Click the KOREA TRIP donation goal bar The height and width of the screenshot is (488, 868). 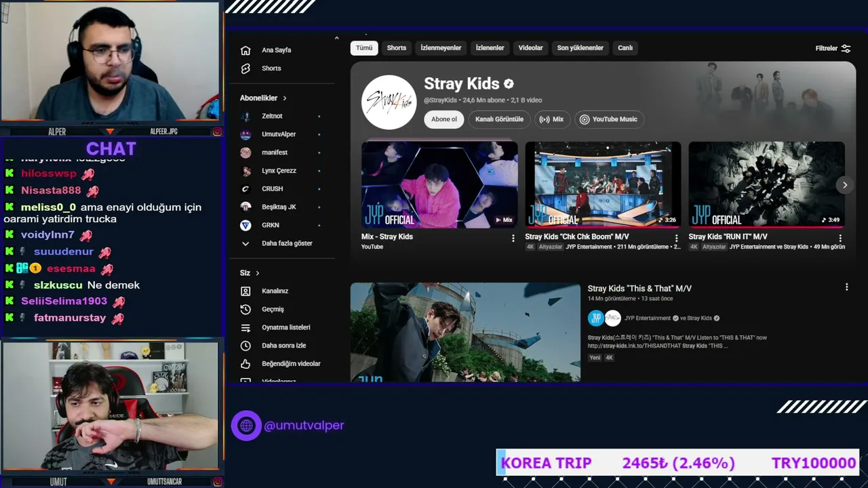pos(678,463)
